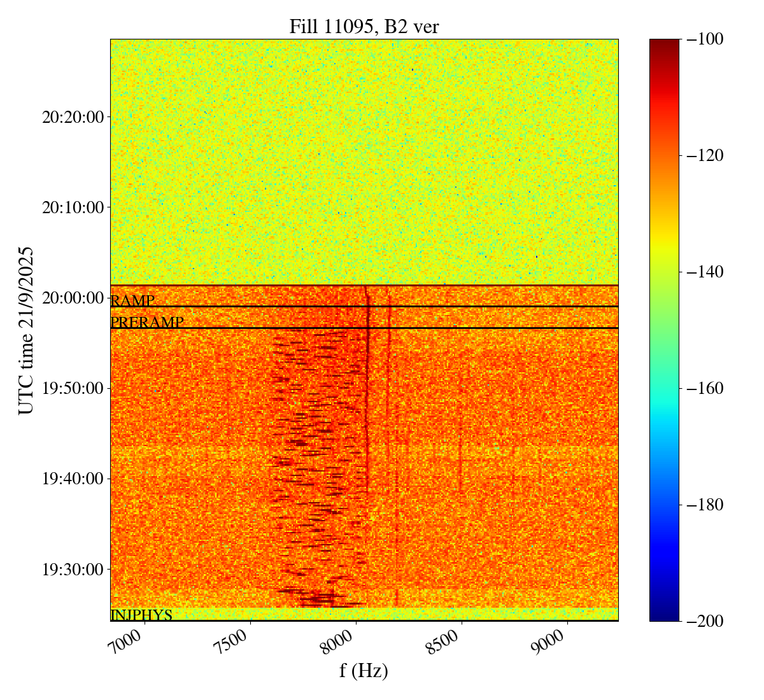Click the "f (Hz)" x-axis label
Screen dimensions: 764x700
coord(364,671)
